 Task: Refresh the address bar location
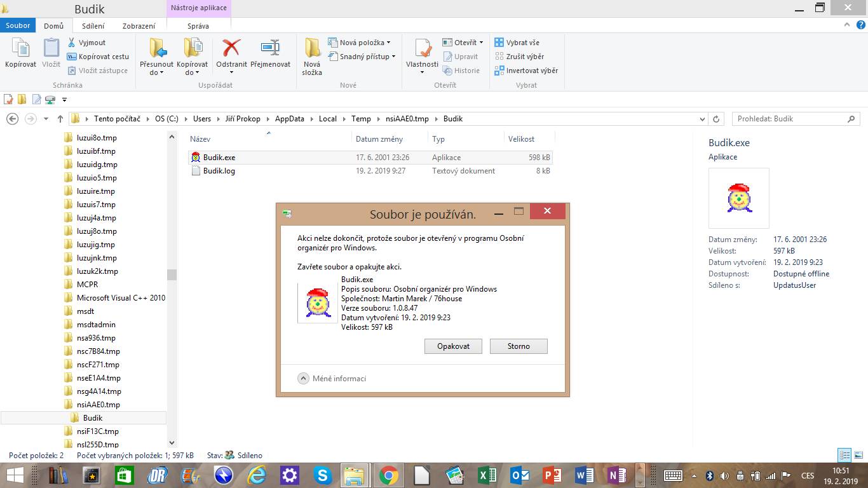(x=716, y=119)
